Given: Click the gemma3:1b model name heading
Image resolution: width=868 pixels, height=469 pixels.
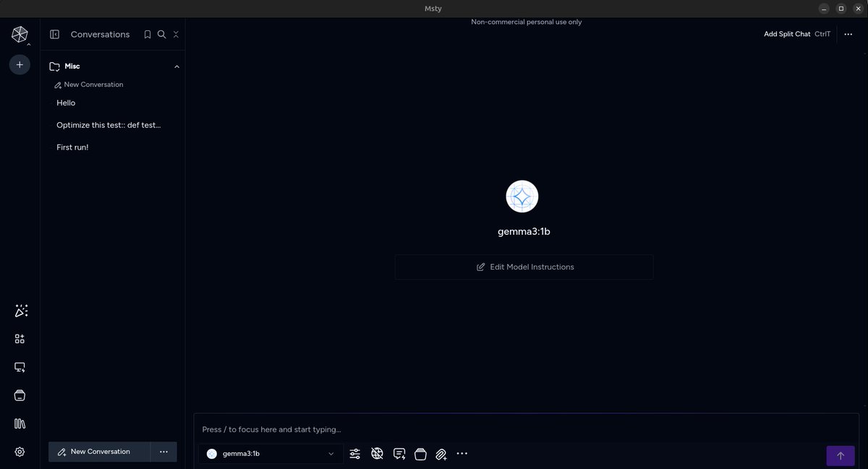Looking at the screenshot, I should point(524,232).
